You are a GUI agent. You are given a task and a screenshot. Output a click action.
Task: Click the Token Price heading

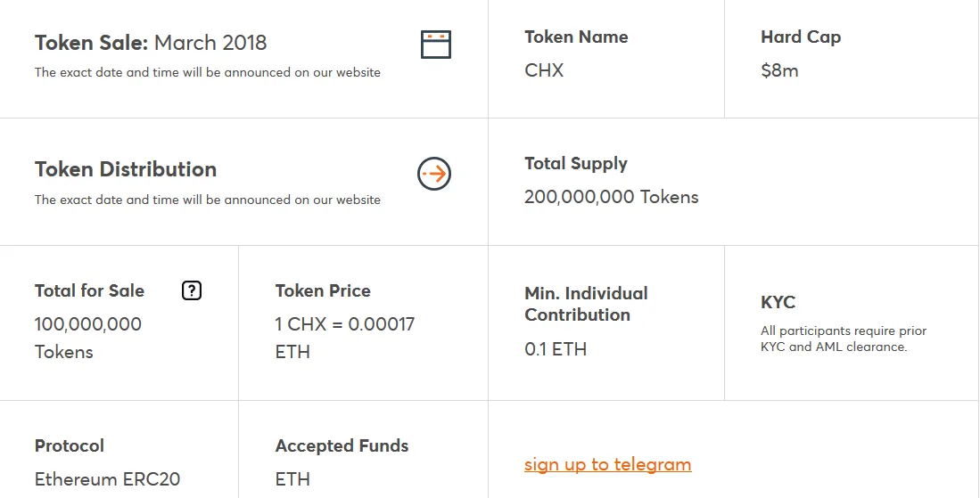tap(323, 290)
